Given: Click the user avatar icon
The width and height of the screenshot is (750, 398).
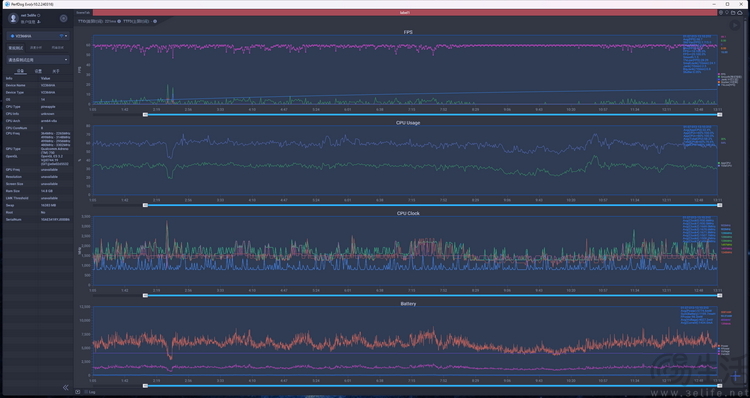Looking at the screenshot, I should pyautogui.click(x=13, y=18).
